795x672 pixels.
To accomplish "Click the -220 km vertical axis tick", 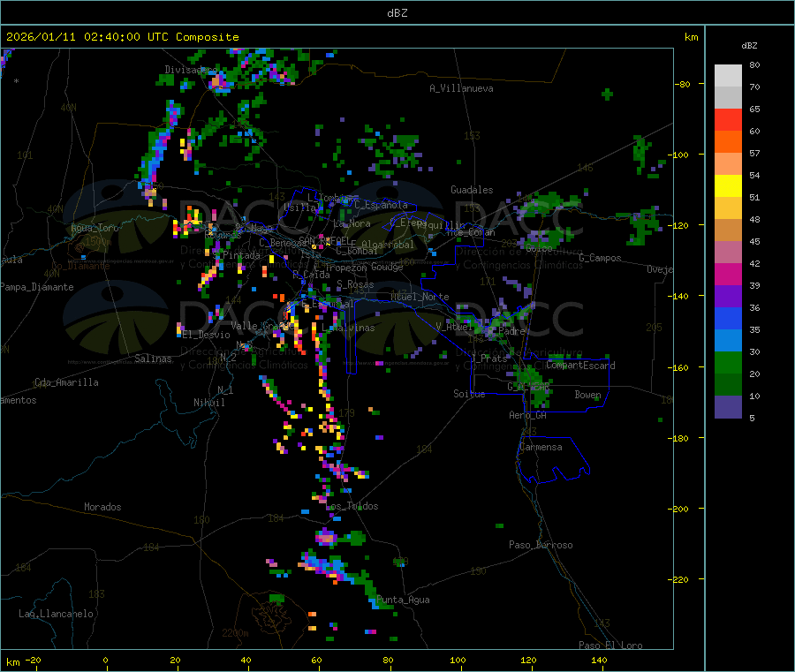I will coord(680,579).
